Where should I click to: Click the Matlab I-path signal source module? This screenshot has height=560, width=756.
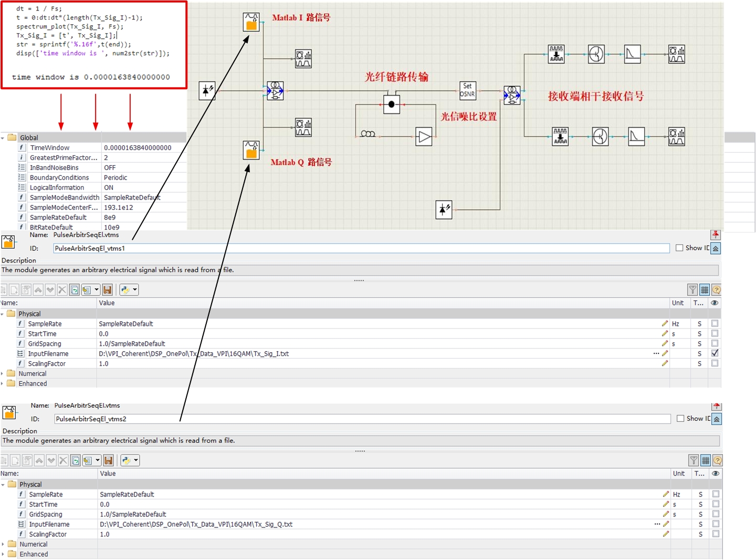[x=250, y=22]
